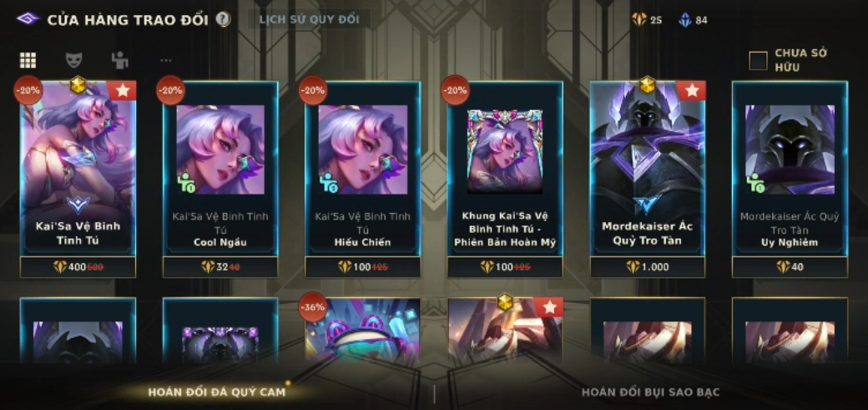Screen dimensions: 868x410
Task: Open the question mark help icon
Action: [223, 20]
